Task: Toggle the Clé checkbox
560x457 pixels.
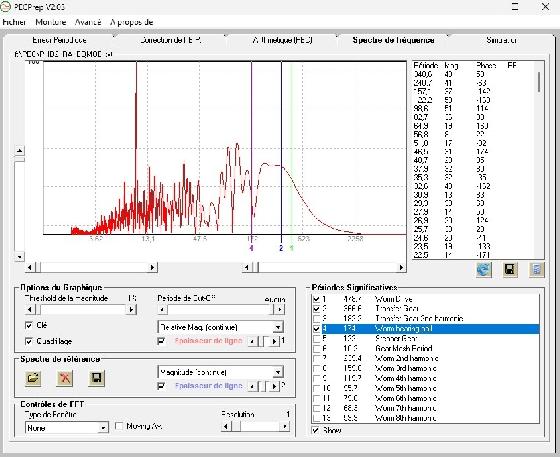Action: pos(29,325)
